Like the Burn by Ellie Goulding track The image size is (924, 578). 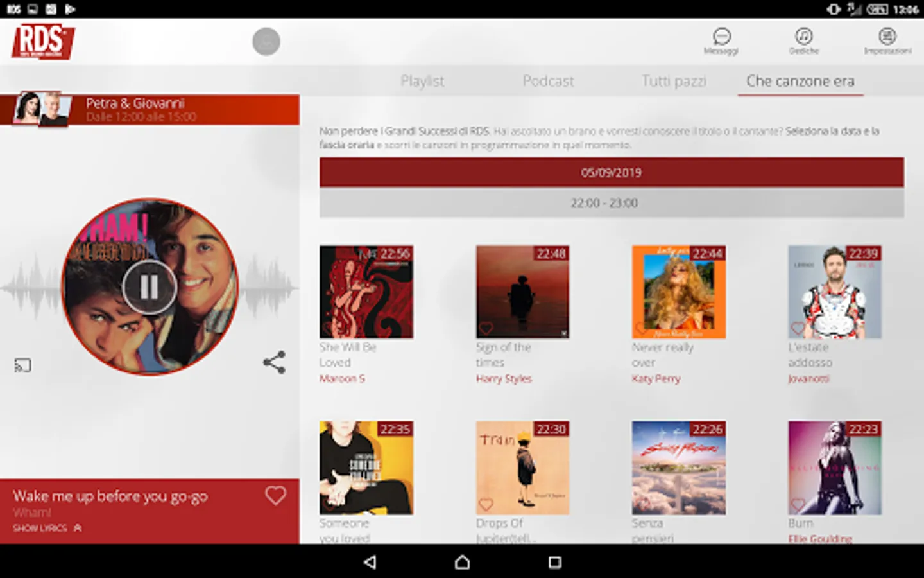coord(798,504)
